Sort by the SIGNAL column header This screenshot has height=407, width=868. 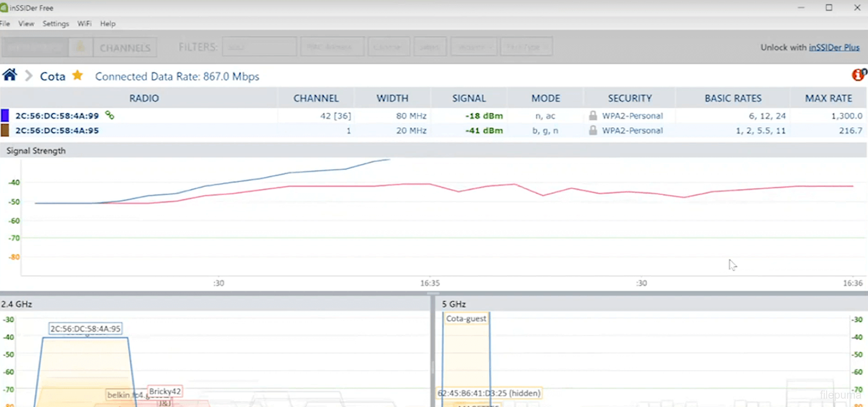pyautogui.click(x=468, y=98)
